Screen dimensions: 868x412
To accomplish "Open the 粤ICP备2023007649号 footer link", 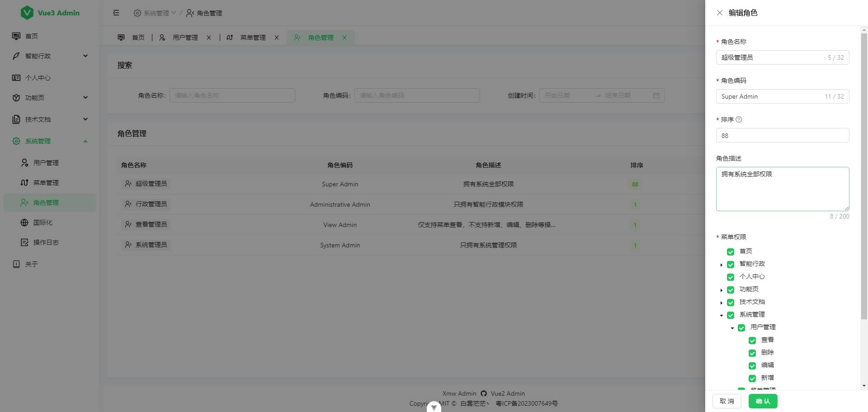I will pos(527,403).
